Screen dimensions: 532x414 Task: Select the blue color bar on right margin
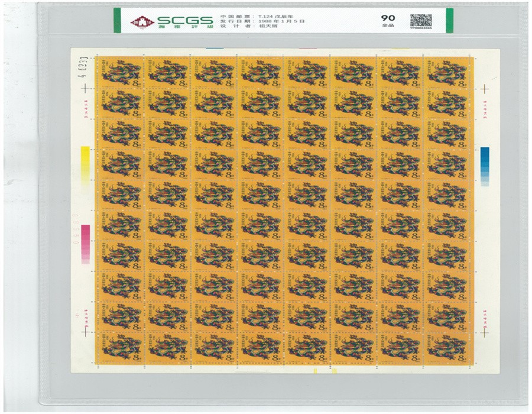[x=485, y=165]
